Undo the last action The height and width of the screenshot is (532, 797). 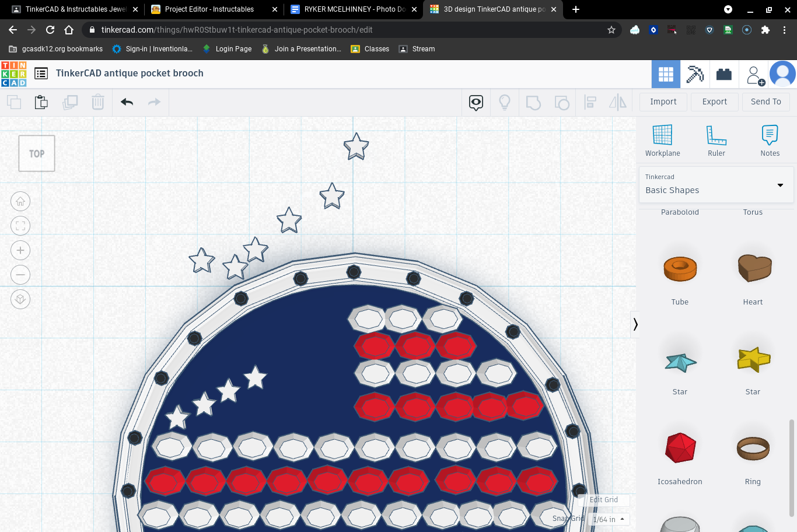coord(127,102)
